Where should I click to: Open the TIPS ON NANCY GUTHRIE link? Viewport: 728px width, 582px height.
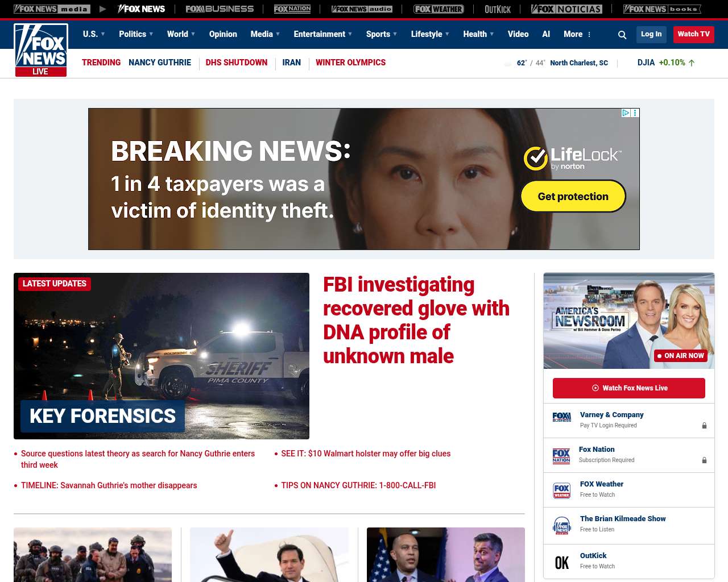click(x=358, y=485)
